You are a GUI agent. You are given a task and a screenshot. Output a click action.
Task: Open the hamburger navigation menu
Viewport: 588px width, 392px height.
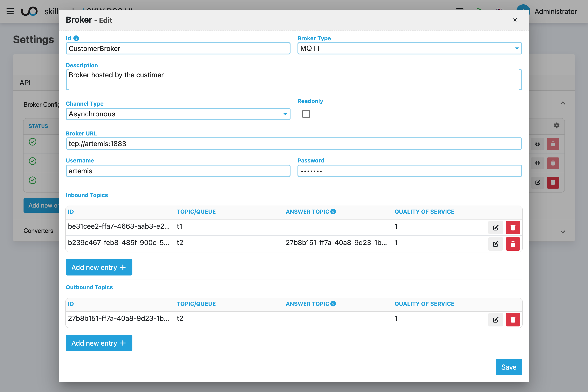[10, 11]
